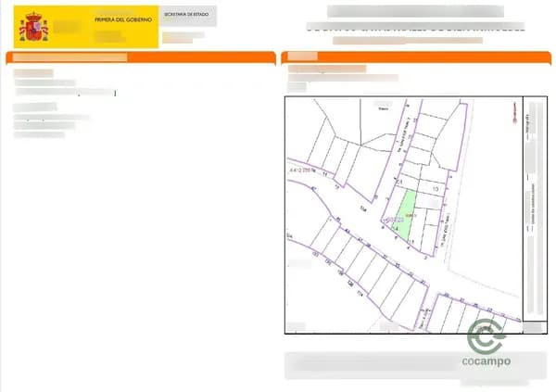Click the left orange section header bar
This screenshot has width=556, height=392.
coord(141,57)
